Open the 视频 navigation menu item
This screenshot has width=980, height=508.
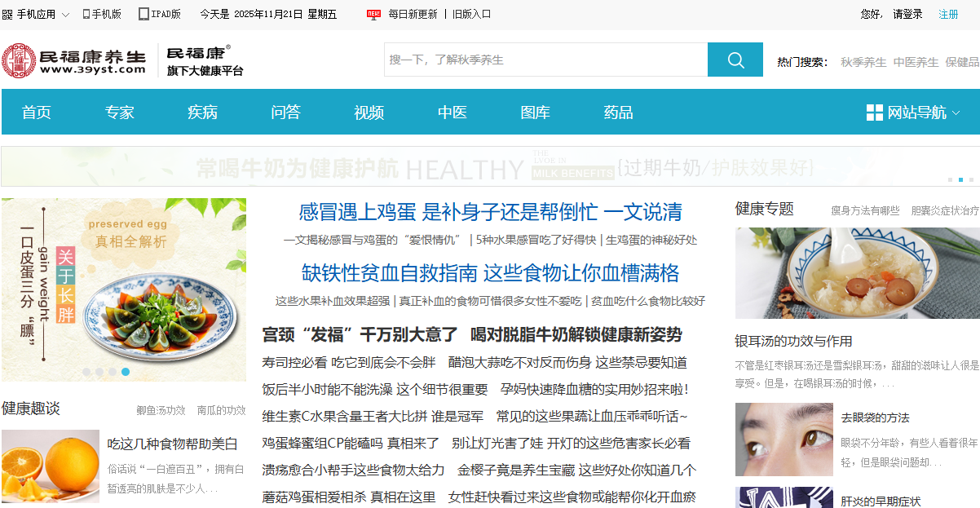point(369,113)
